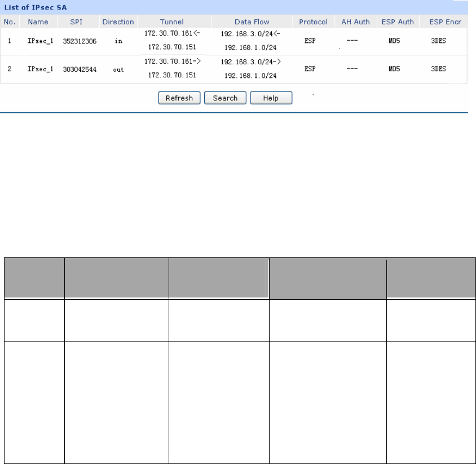Click the ESP Encr column header
Screen dimensions: 476x464
tap(440, 22)
